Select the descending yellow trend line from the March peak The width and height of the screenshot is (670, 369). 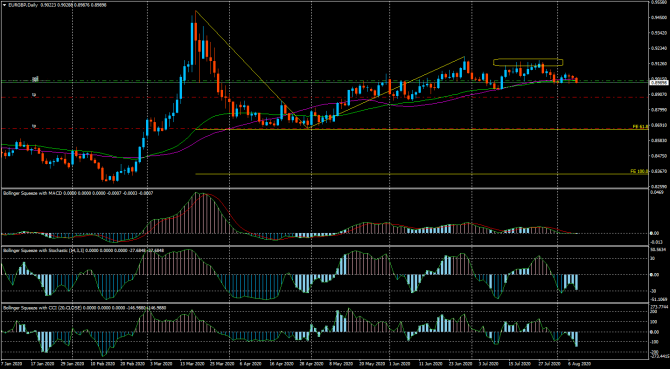[x=252, y=70]
